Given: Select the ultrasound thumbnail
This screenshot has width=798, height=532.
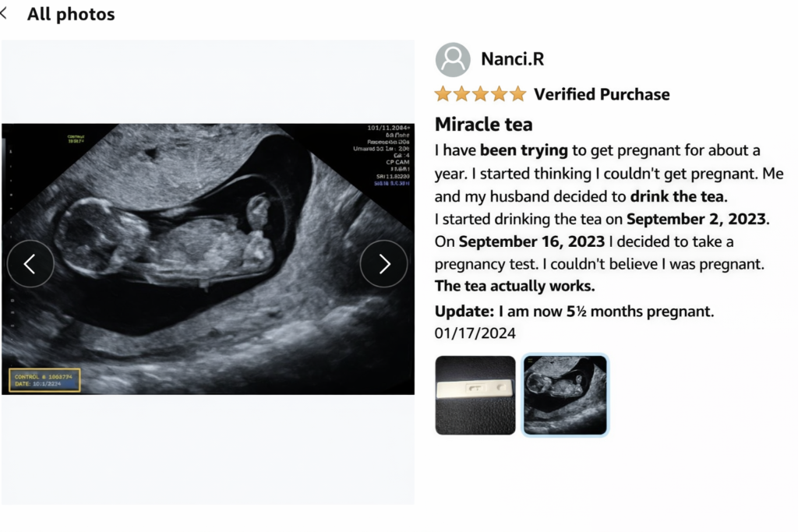Looking at the screenshot, I should point(565,395).
